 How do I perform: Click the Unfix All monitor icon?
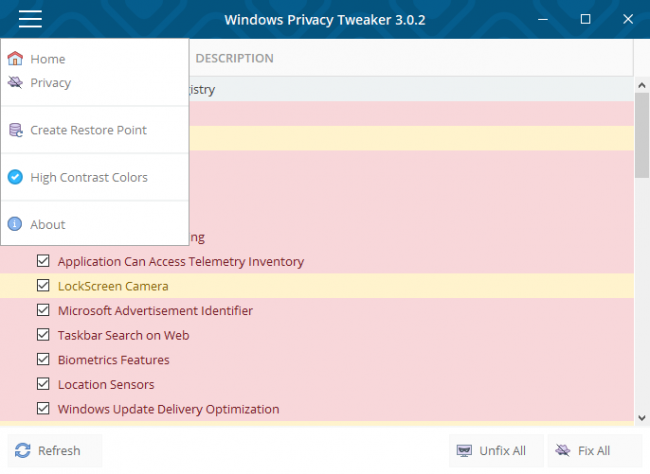tap(464, 450)
